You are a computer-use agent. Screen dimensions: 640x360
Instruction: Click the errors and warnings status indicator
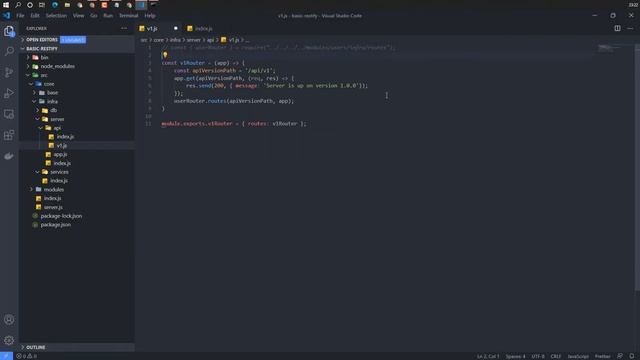[27, 356]
